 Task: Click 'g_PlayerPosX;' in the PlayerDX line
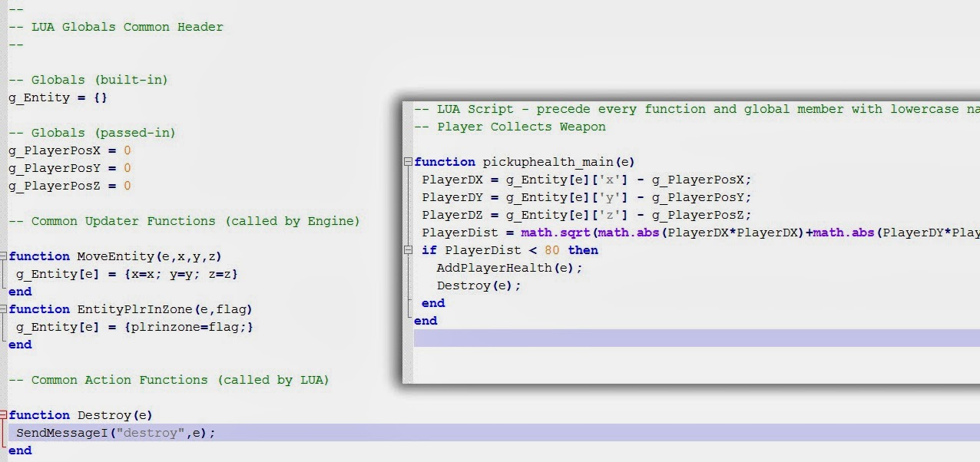(702, 180)
